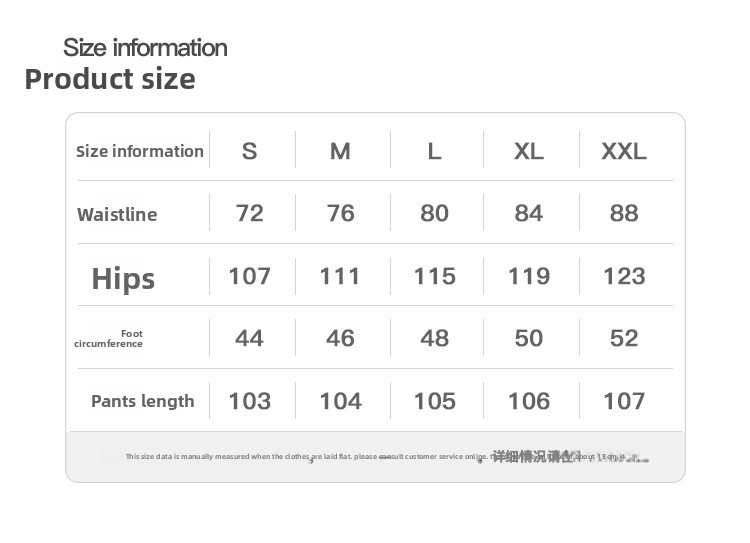Image resolution: width=750 pixels, height=543 pixels.
Task: Click the Foot circumference row label
Action: point(109,339)
